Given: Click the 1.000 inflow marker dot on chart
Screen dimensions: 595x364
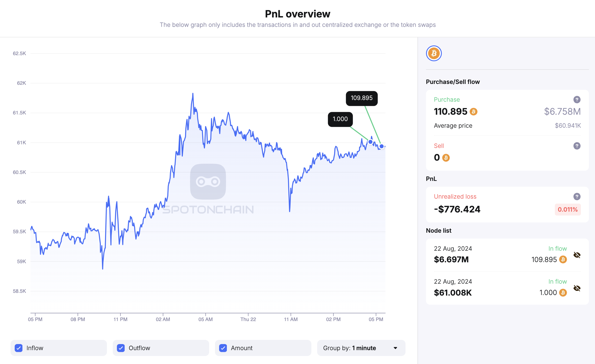Looking at the screenshot, I should click(370, 142).
